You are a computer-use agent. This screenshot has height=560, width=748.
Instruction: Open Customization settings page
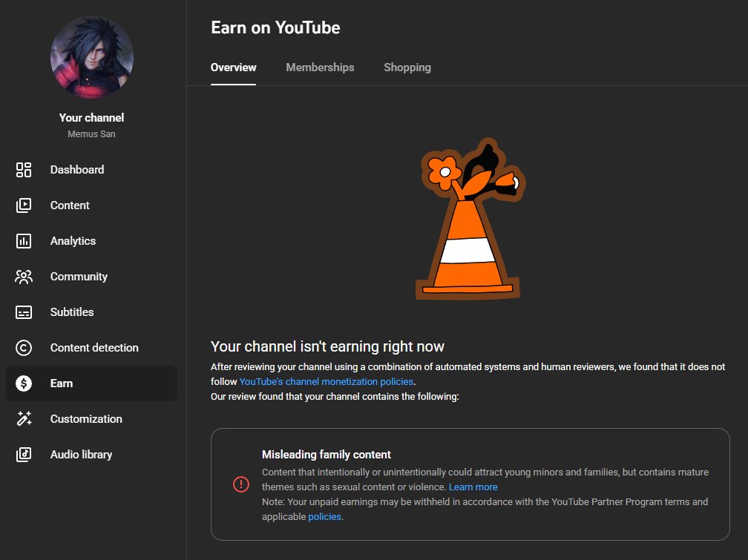91,419
